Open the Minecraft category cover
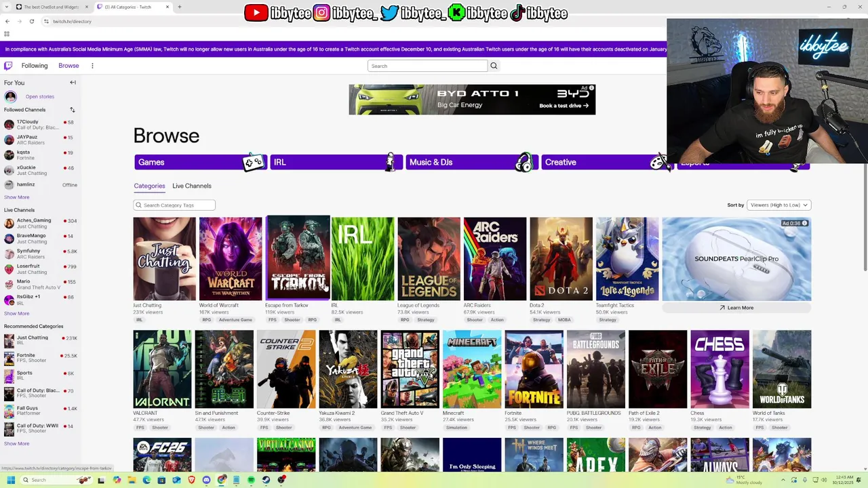This screenshot has width=868, height=488. [472, 369]
